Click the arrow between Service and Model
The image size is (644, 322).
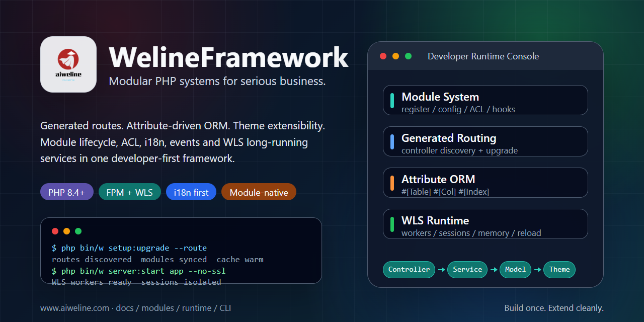click(494, 270)
